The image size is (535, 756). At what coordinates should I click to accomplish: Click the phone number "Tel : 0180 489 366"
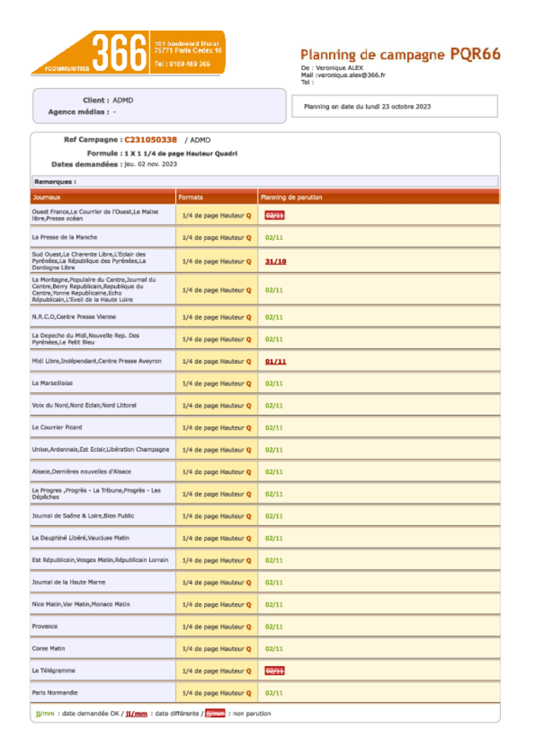tap(183, 63)
